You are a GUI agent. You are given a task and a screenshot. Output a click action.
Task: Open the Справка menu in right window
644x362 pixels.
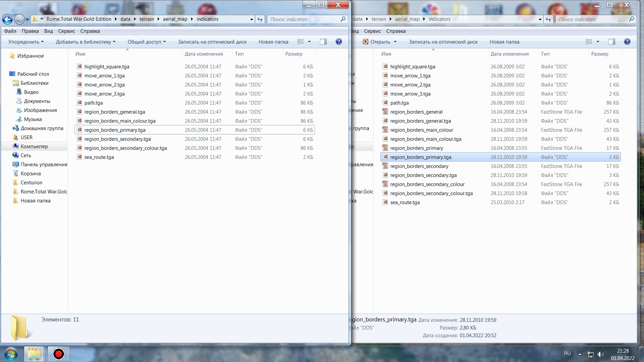396,31
